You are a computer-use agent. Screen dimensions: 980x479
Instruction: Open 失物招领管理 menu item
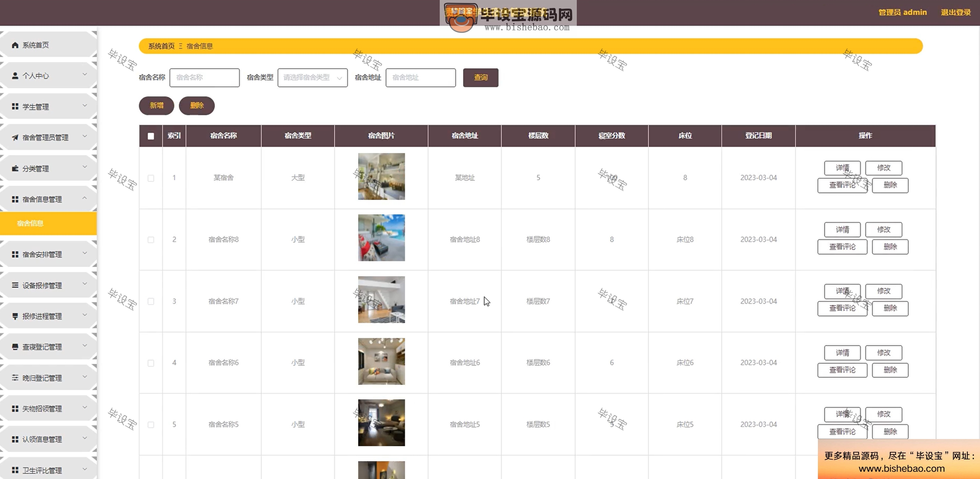click(x=48, y=408)
